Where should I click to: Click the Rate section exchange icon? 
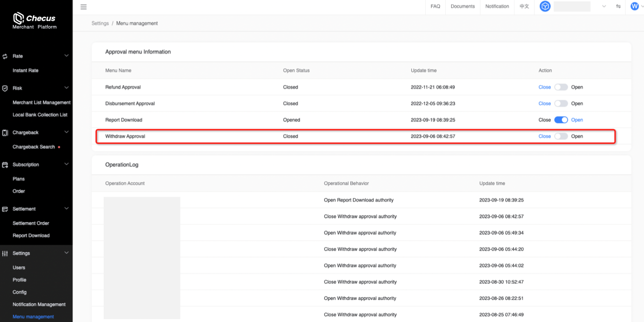coord(5,56)
